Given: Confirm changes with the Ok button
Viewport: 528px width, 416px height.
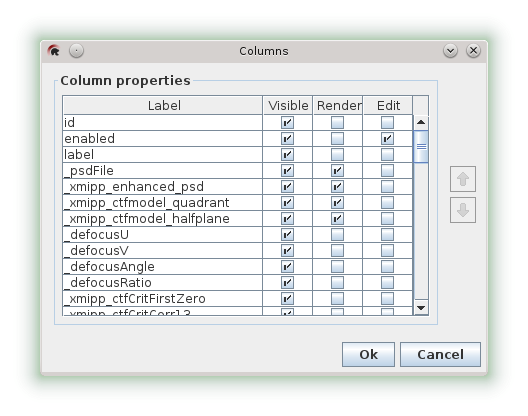Looking at the screenshot, I should pos(368,354).
